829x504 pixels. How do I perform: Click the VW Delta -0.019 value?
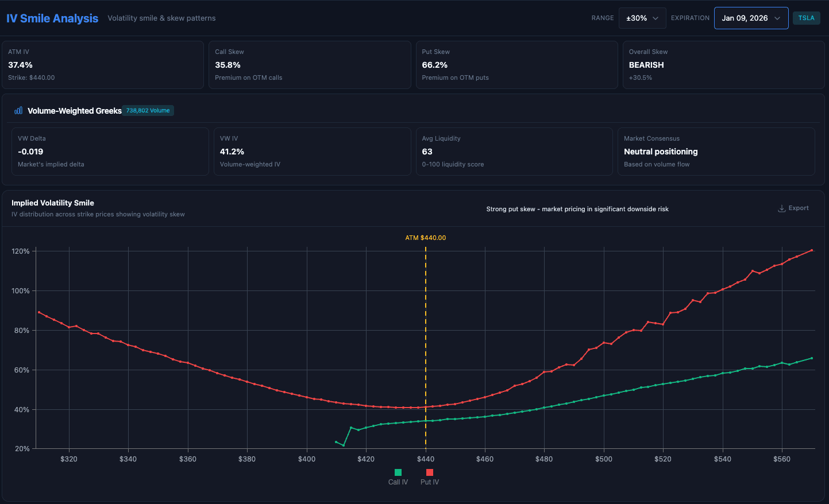30,152
